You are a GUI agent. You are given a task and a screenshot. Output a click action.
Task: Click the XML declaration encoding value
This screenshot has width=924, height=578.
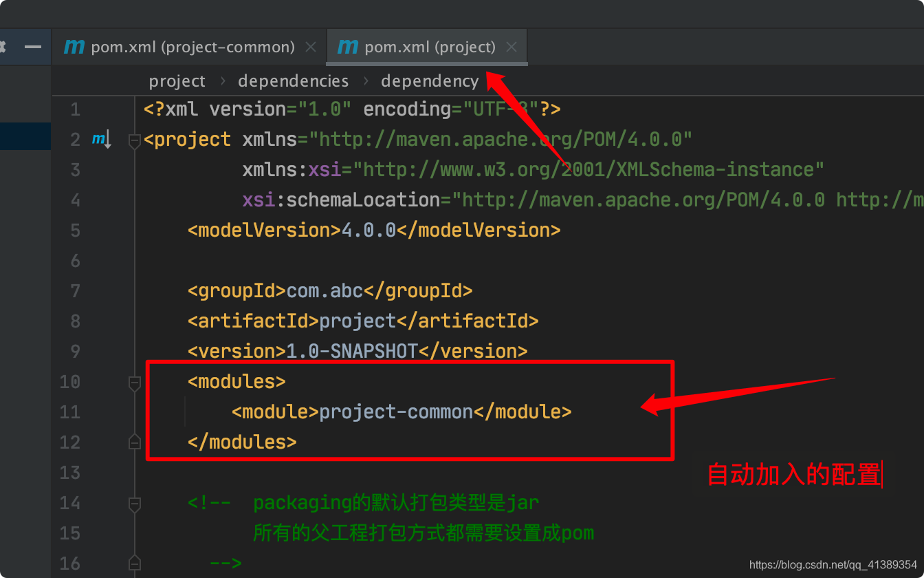click(500, 109)
